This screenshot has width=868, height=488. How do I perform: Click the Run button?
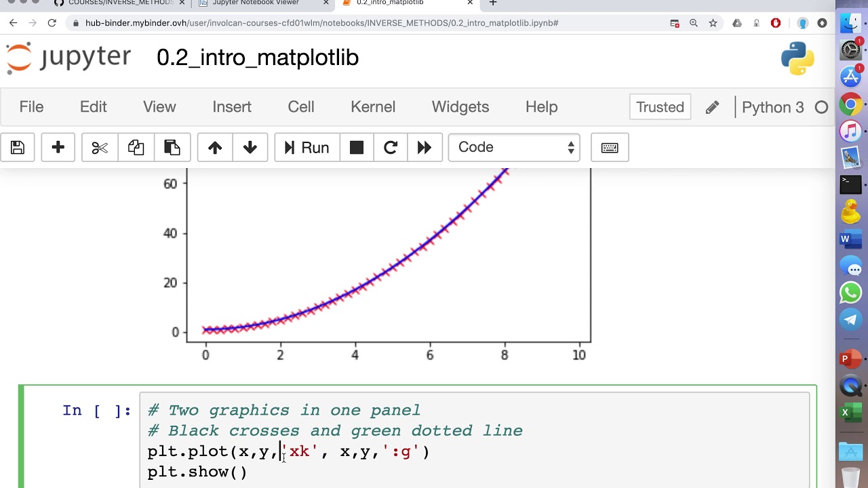[x=307, y=148]
